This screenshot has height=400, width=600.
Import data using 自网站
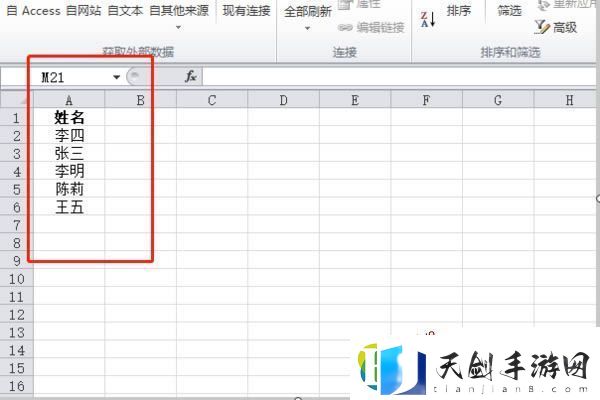(83, 11)
